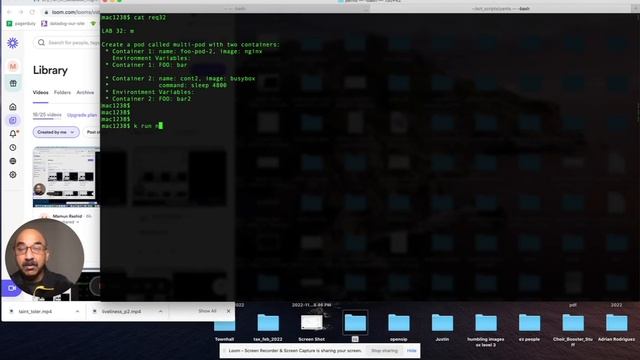Viewport: 640px width, 360px height.
Task: Open the gift icon in Loom sidebar
Action: [x=13, y=83]
